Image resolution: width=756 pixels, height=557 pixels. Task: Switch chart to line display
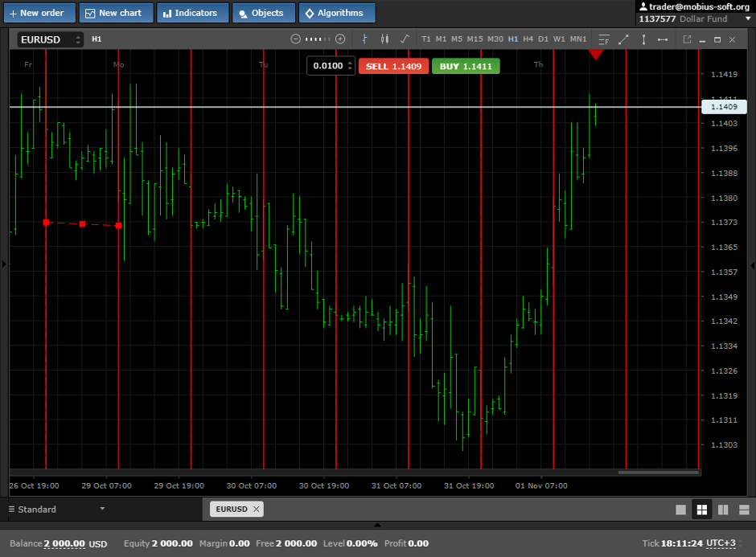[405, 39]
